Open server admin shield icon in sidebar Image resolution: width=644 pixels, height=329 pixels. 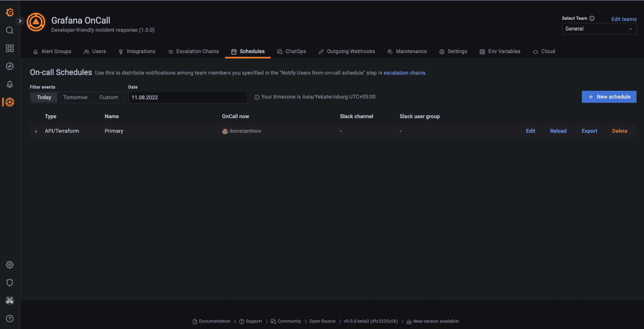point(9,283)
